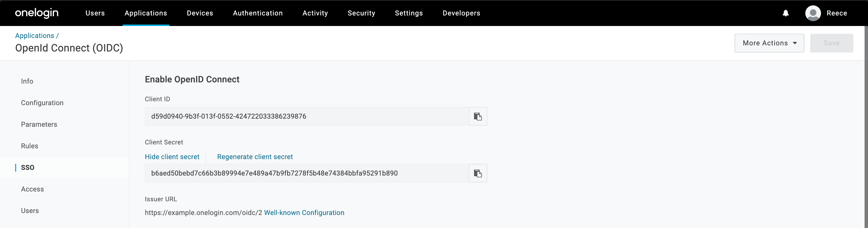Open the Devices menu
The height and width of the screenshot is (228, 868).
[x=200, y=13]
